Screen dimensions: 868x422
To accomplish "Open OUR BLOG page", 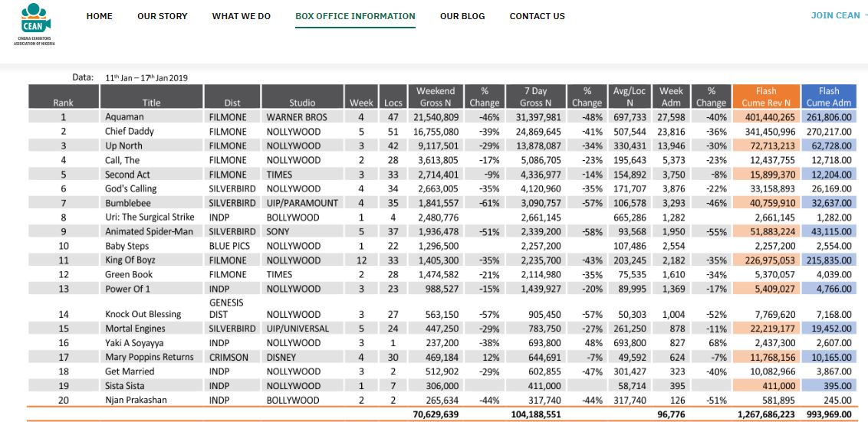I will [x=462, y=16].
